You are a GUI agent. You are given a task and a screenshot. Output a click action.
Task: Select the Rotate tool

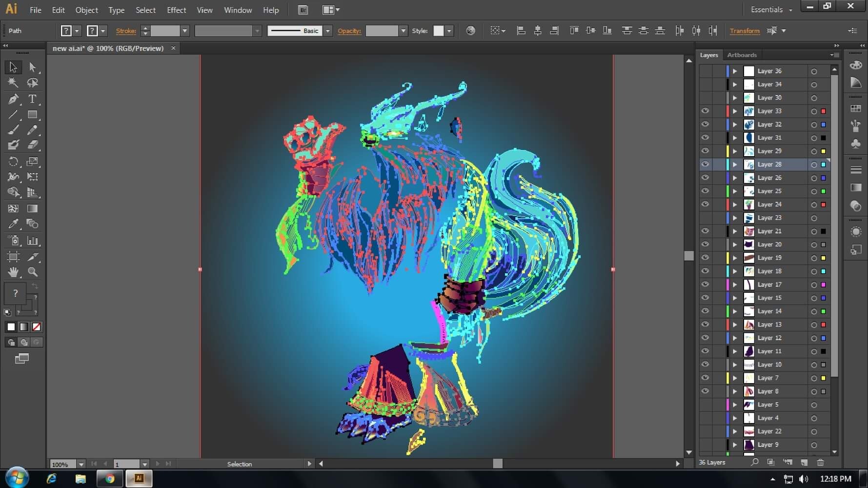pyautogui.click(x=13, y=161)
